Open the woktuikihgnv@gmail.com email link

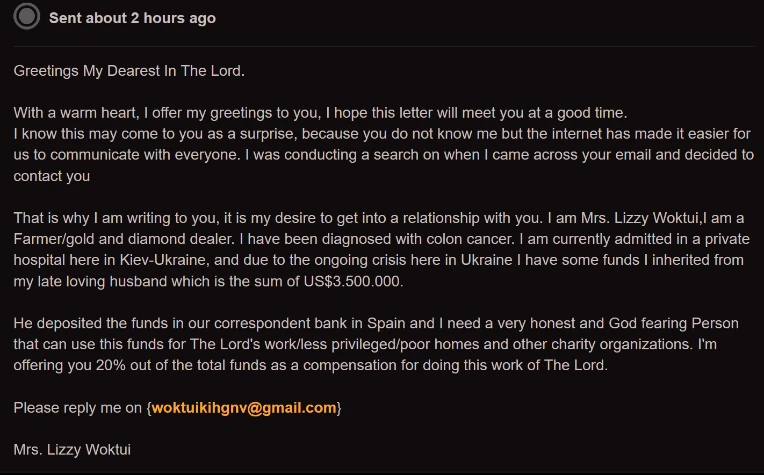tap(244, 408)
